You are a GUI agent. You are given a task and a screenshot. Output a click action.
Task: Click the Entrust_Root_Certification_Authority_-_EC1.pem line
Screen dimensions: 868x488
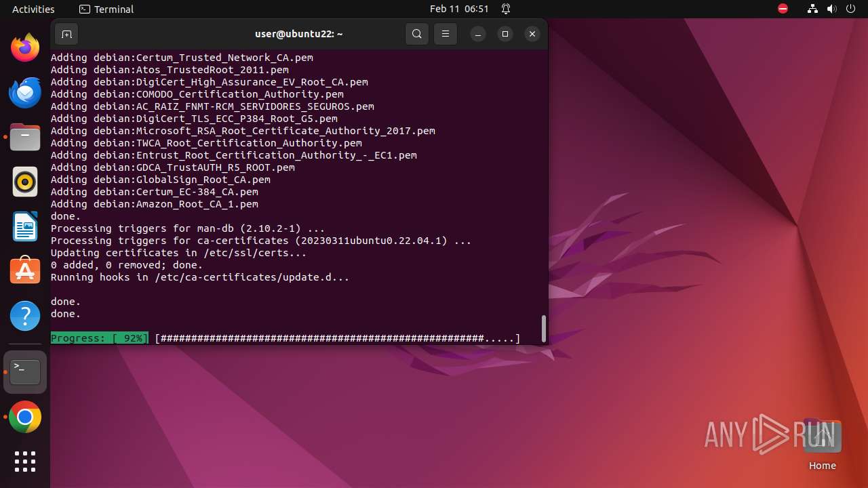[234, 155]
